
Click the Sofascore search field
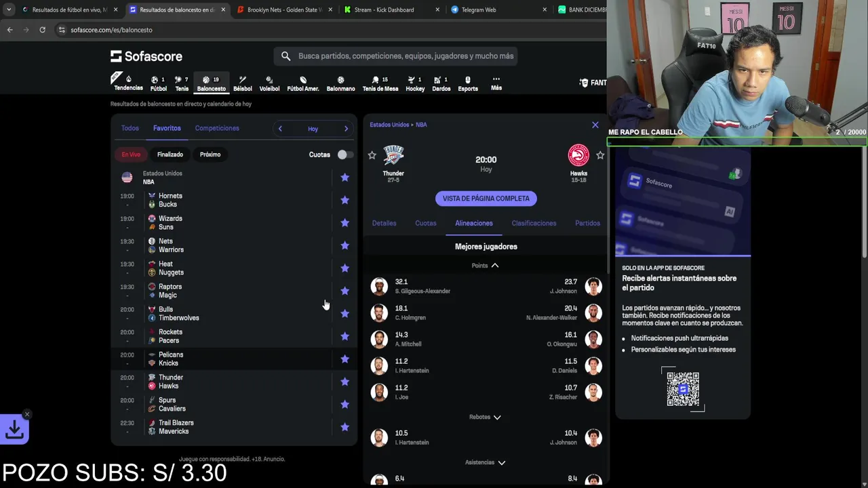395,56
